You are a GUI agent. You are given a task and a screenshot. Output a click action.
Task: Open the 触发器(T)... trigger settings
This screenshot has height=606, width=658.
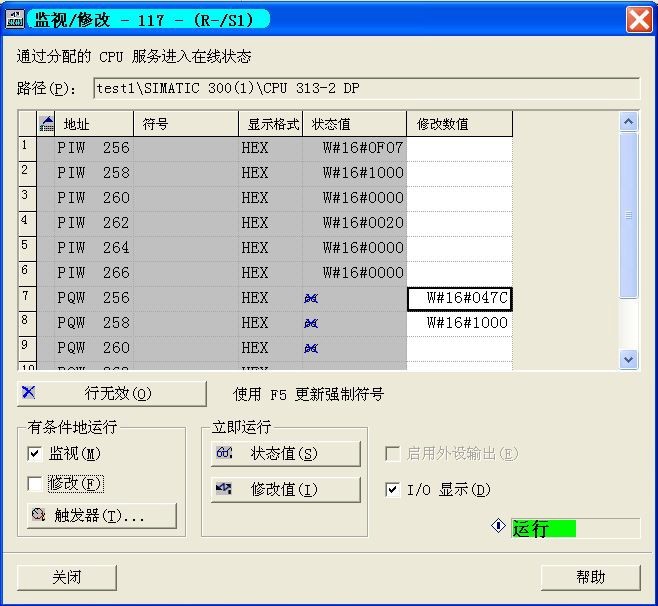pyautogui.click(x=102, y=516)
